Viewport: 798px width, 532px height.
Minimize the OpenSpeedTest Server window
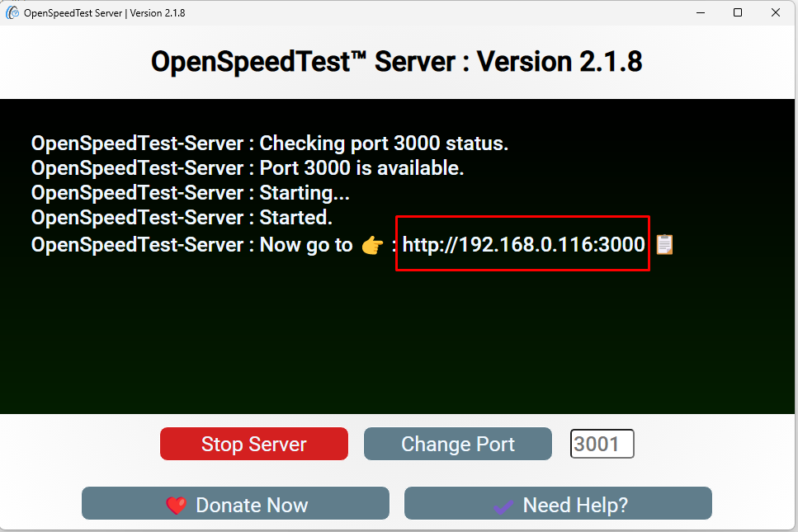coord(701,12)
